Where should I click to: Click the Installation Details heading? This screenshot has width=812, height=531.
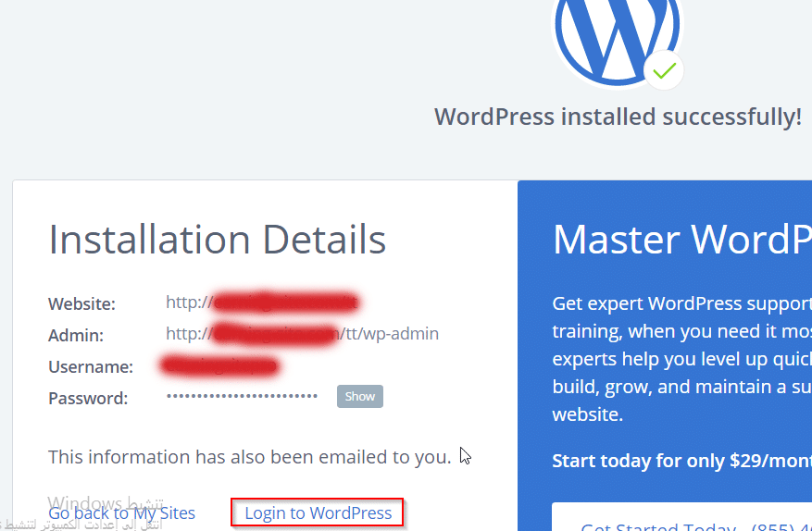(x=217, y=240)
